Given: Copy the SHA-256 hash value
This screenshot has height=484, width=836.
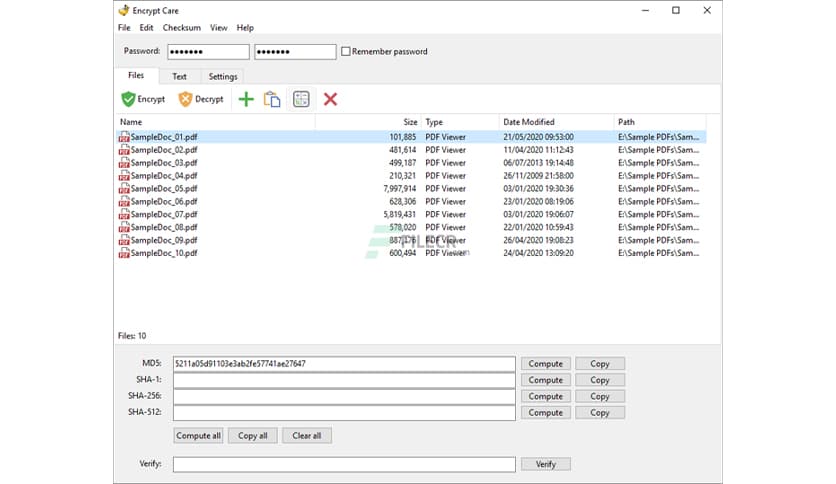Looking at the screenshot, I should (600, 397).
